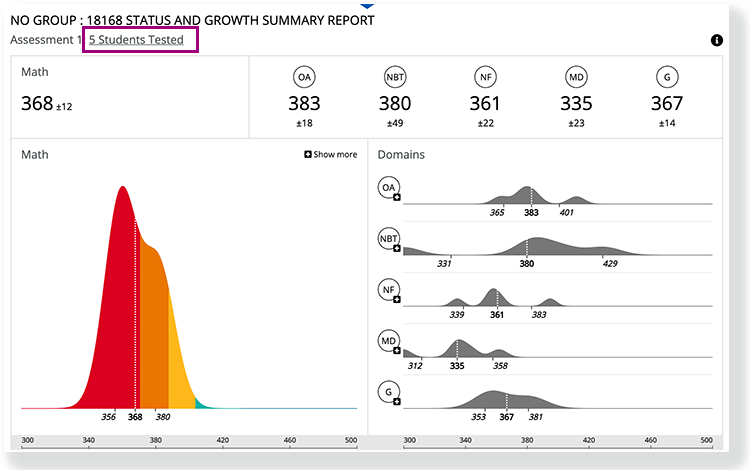Click the NBT distribution curve in Domains
The image size is (750, 470).
pos(540,247)
